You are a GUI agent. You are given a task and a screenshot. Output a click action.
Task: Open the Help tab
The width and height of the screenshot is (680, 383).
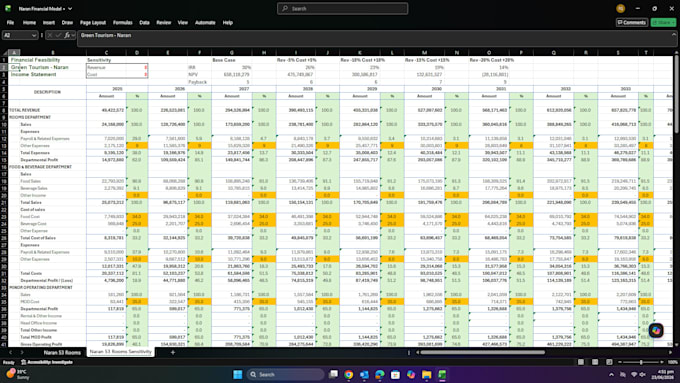click(x=228, y=23)
